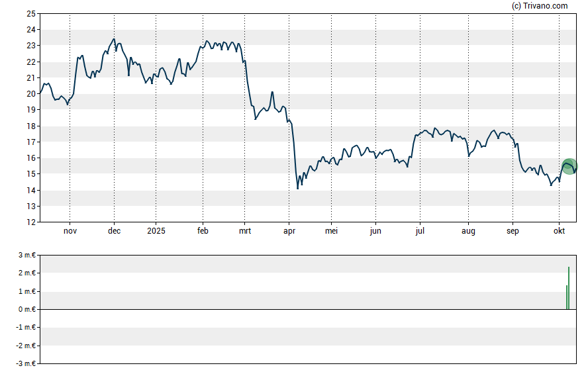This screenshot has width=588, height=374.
Task: Select the 'aug' month label
Action: point(468,232)
